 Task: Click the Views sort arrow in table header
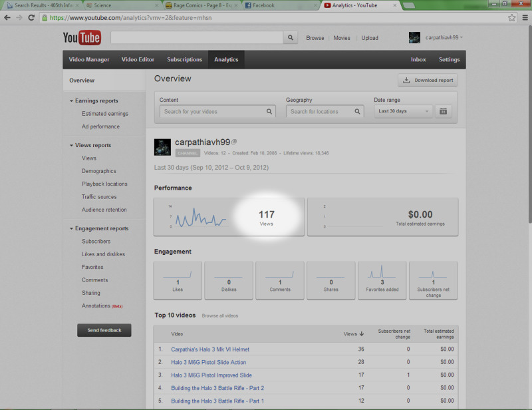pyautogui.click(x=362, y=334)
